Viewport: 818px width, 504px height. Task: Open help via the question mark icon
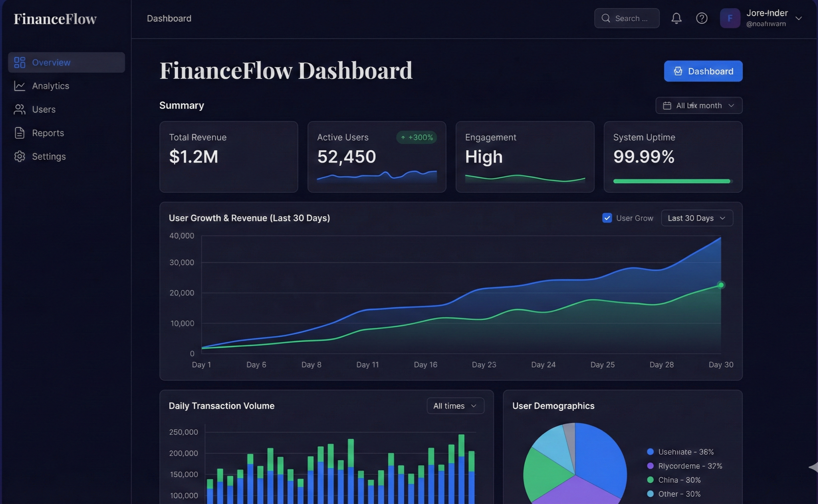click(x=701, y=18)
